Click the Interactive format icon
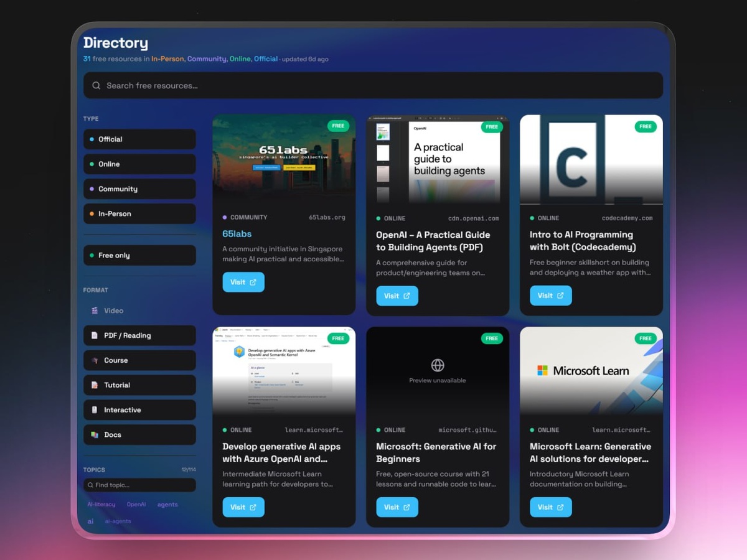Viewport: 747px width, 560px height. pos(95,410)
